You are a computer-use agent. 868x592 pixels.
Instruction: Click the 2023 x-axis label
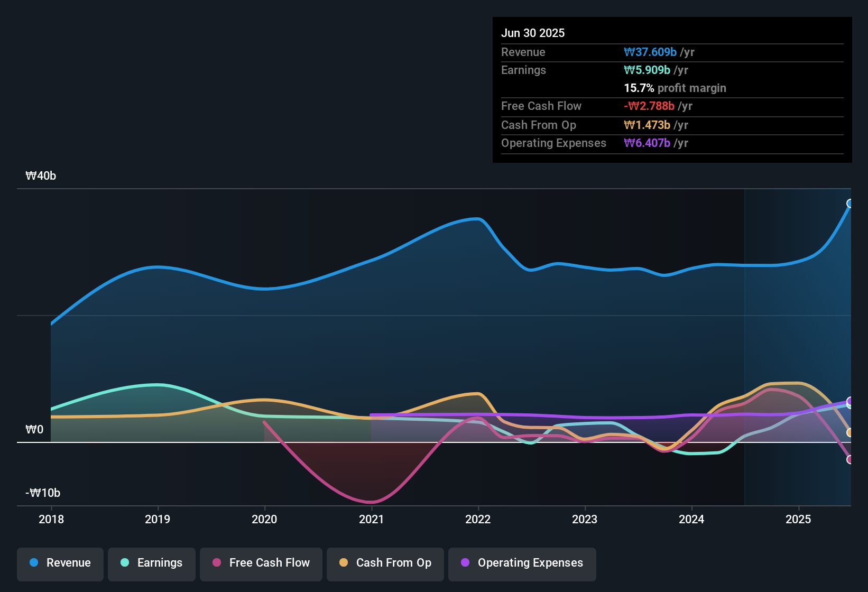tap(585, 520)
